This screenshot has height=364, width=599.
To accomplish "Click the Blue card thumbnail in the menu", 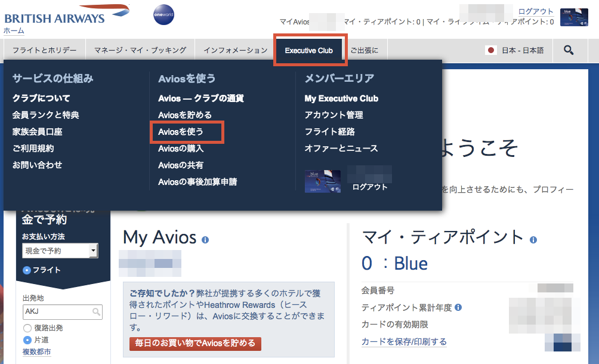I will (x=322, y=181).
